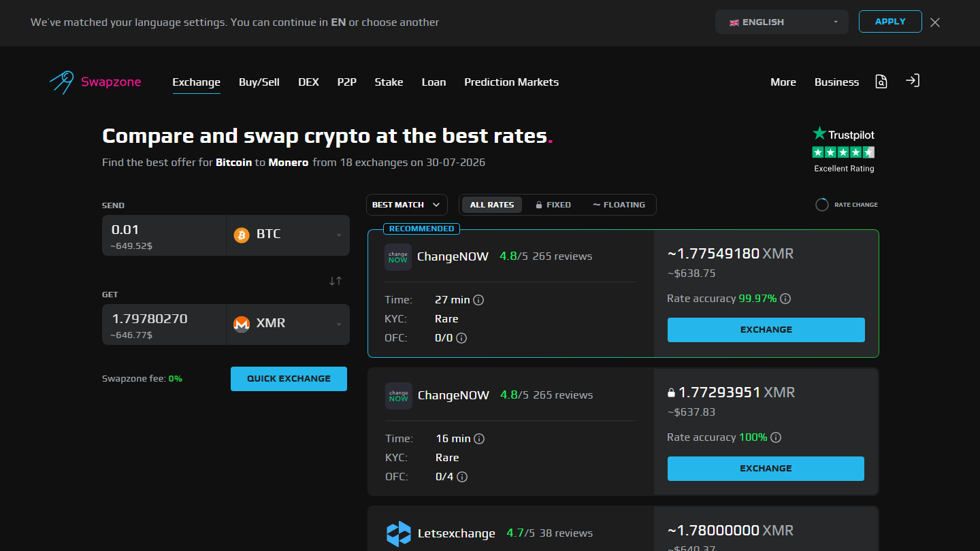Click the QUICK EXCHANGE button
This screenshot has height=551, width=980.
tap(289, 379)
